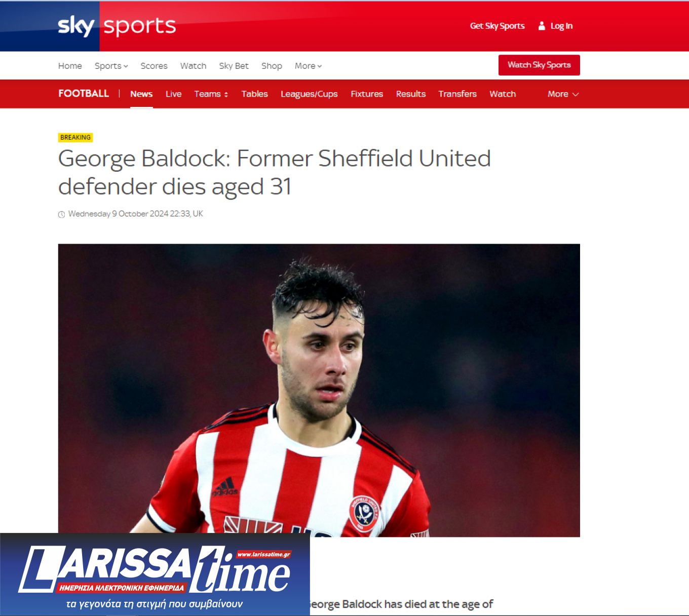The width and height of the screenshot is (689, 616).
Task: Open the Transfers page
Action: click(457, 94)
